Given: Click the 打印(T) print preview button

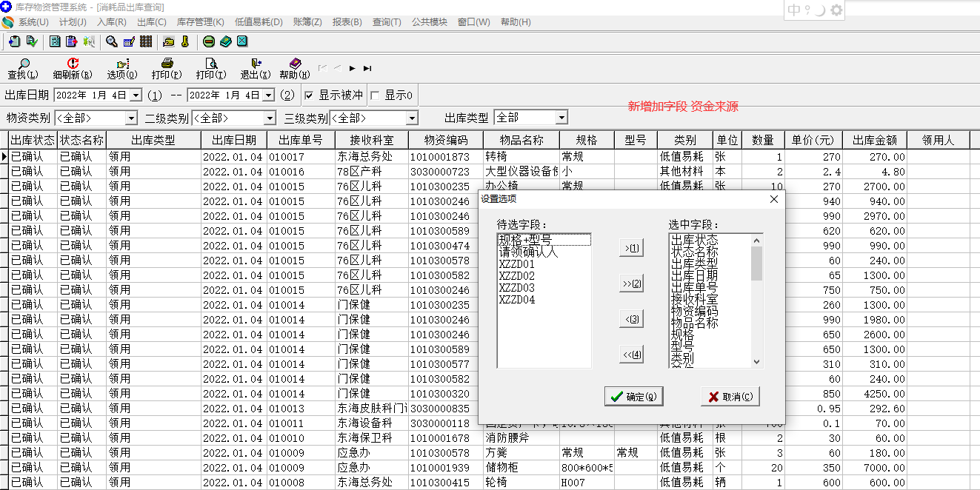Looking at the screenshot, I should (x=211, y=69).
